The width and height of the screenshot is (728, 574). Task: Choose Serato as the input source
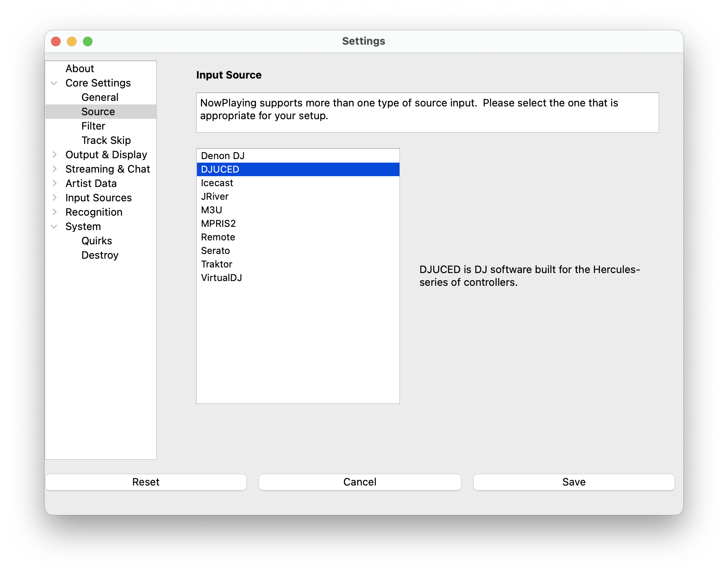point(215,251)
